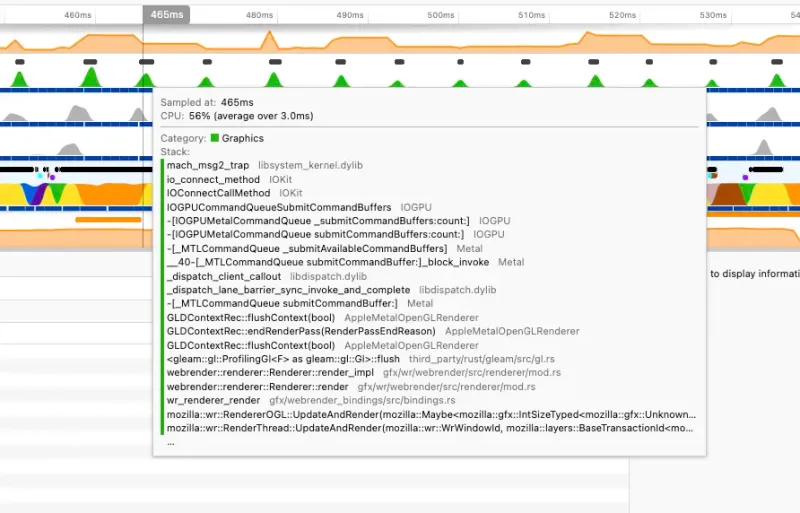
Task: Select the mach_msg2_trap stack frame
Action: pos(208,165)
